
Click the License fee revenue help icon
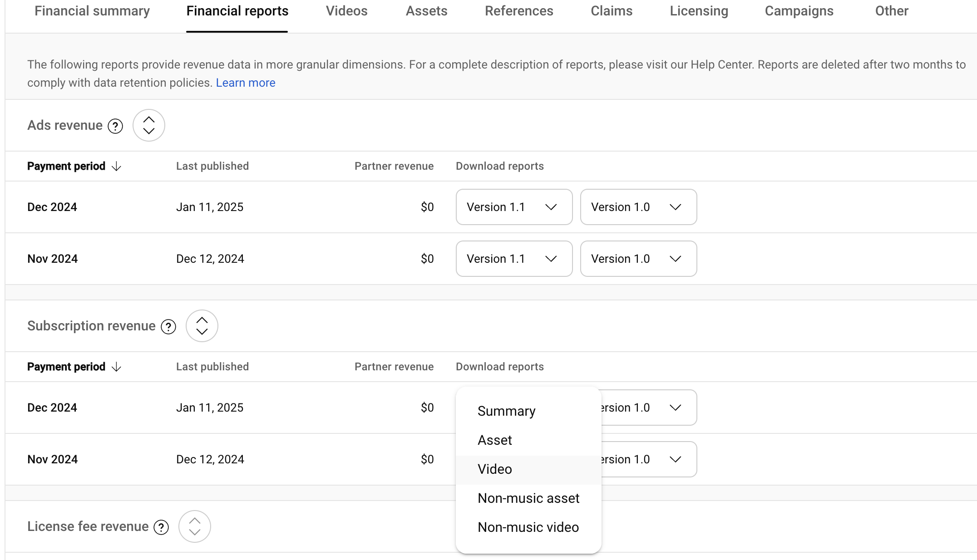pyautogui.click(x=161, y=527)
